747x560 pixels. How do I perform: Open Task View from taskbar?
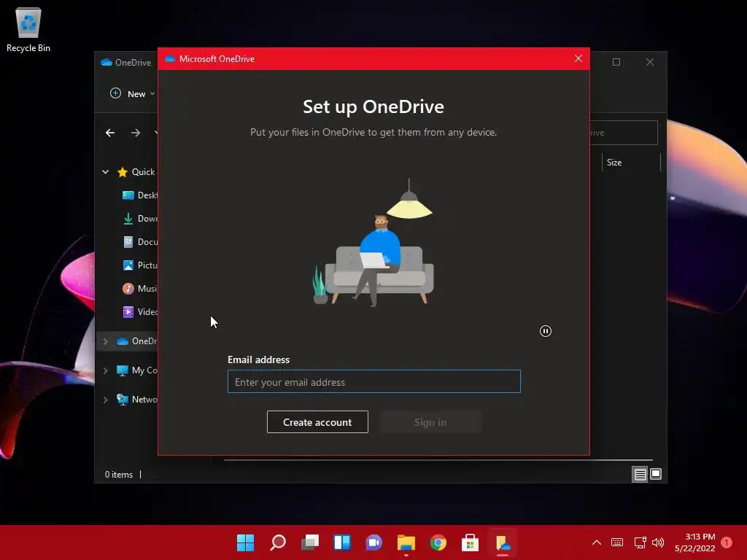click(x=309, y=542)
